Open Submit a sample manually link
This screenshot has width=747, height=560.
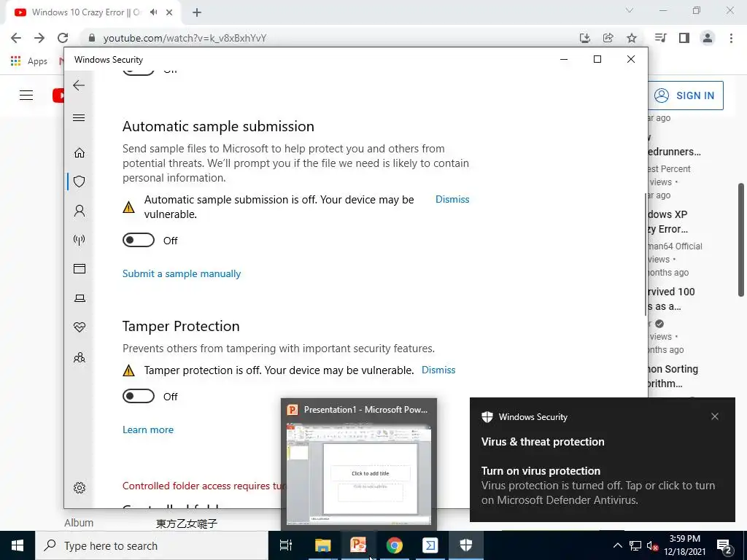(x=182, y=274)
